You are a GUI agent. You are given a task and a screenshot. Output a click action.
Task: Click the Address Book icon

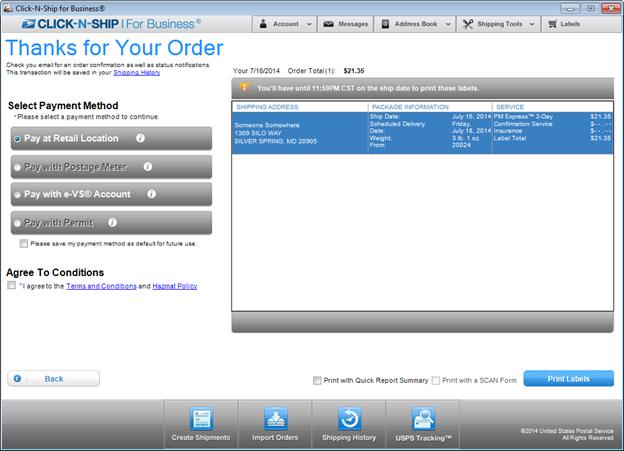tap(385, 24)
